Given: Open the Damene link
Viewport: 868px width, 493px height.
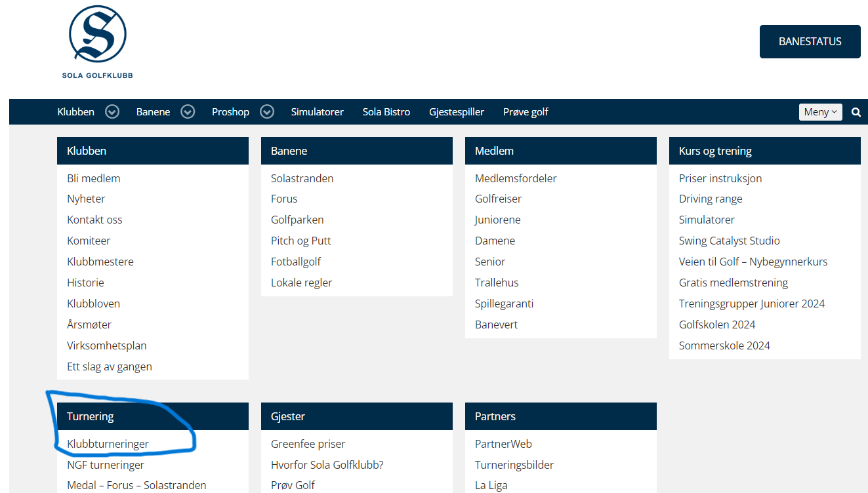Looking at the screenshot, I should (x=495, y=241).
